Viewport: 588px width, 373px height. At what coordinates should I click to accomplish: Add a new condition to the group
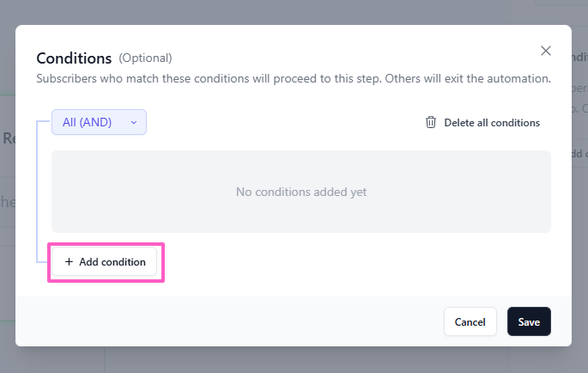[x=104, y=262]
